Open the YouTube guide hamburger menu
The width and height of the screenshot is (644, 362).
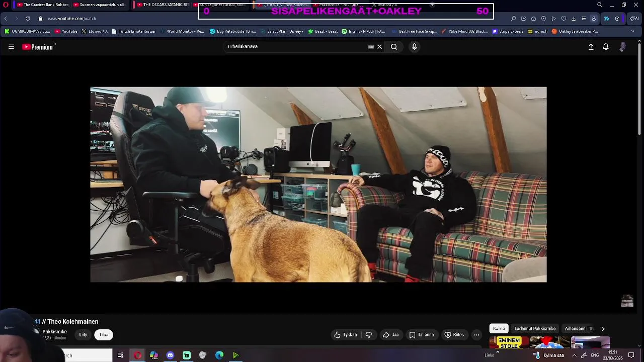click(11, 47)
